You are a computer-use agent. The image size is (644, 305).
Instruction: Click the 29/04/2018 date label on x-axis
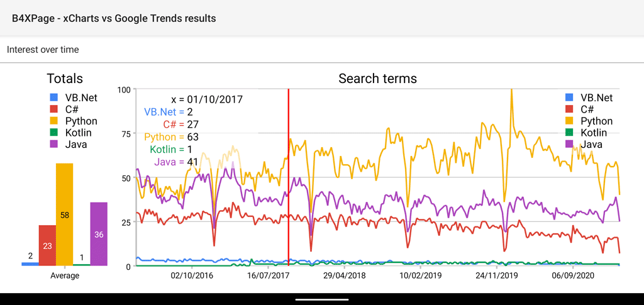pyautogui.click(x=345, y=275)
